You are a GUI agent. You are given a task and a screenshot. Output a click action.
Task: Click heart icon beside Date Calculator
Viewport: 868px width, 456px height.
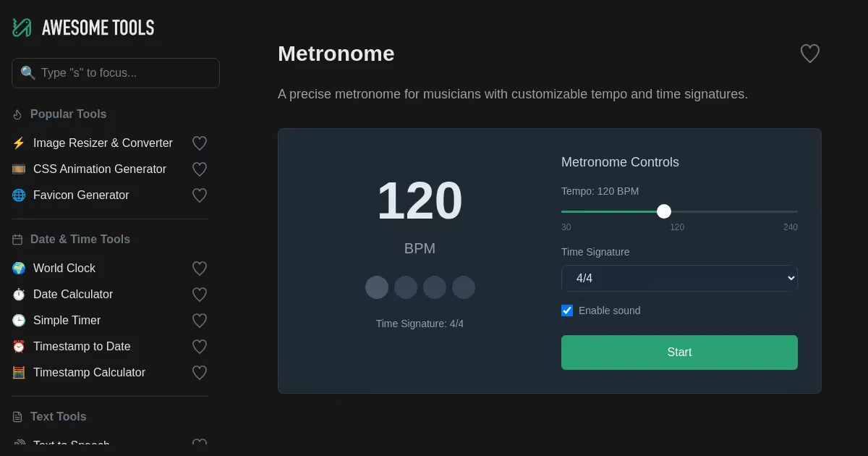pyautogui.click(x=200, y=295)
